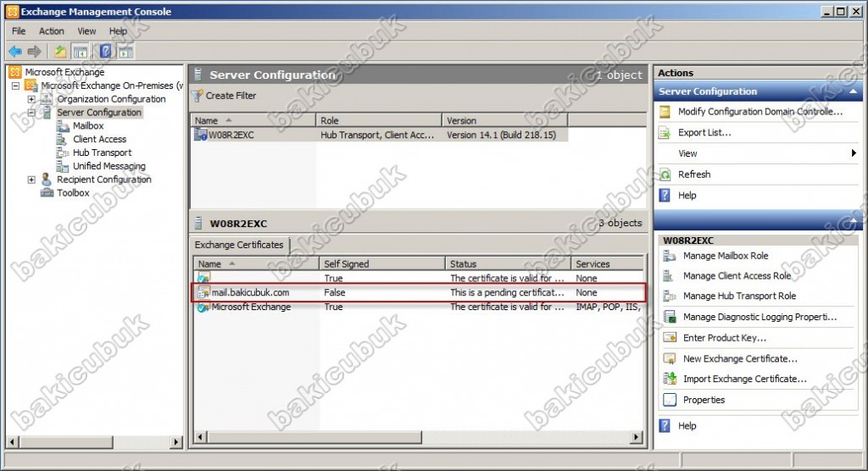This screenshot has width=868, height=471.
Task: Open the File menu
Action: point(19,31)
